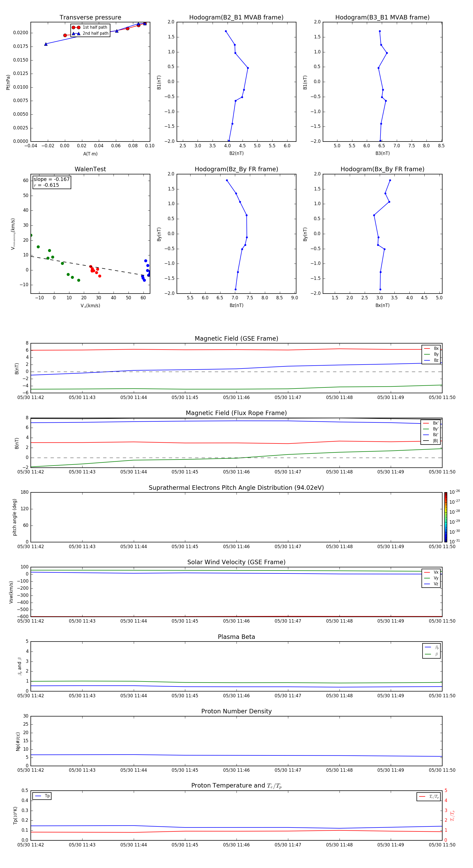Click the Suprathermal Electrons Pitch Angle Distribution title
473x868 pixels.
tap(236, 488)
